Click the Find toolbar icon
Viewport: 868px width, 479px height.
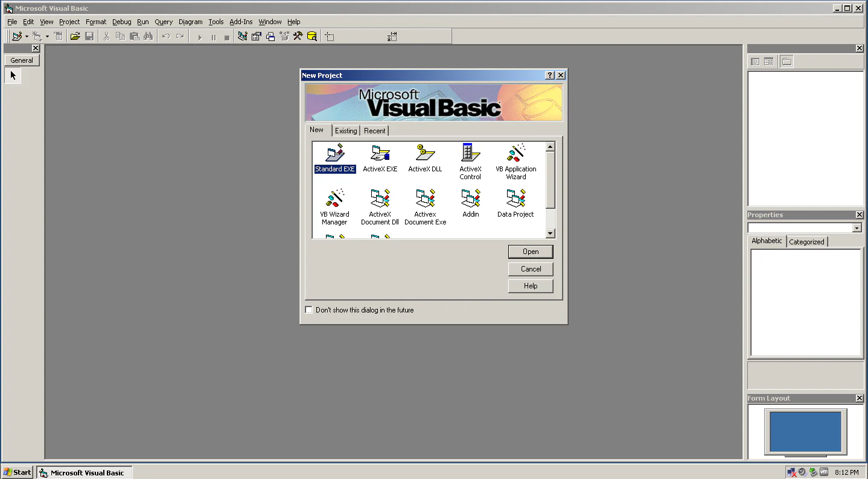[148, 36]
